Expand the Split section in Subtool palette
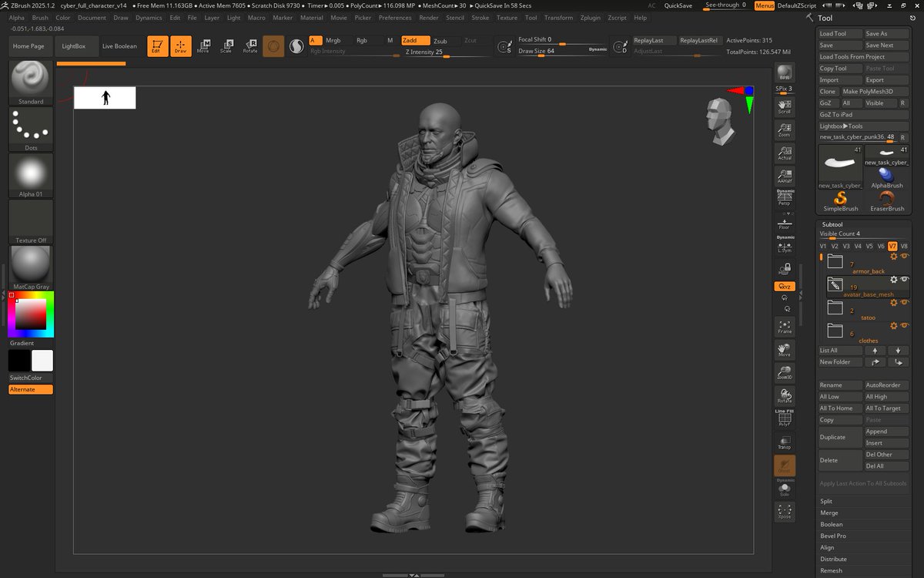 [x=826, y=501]
